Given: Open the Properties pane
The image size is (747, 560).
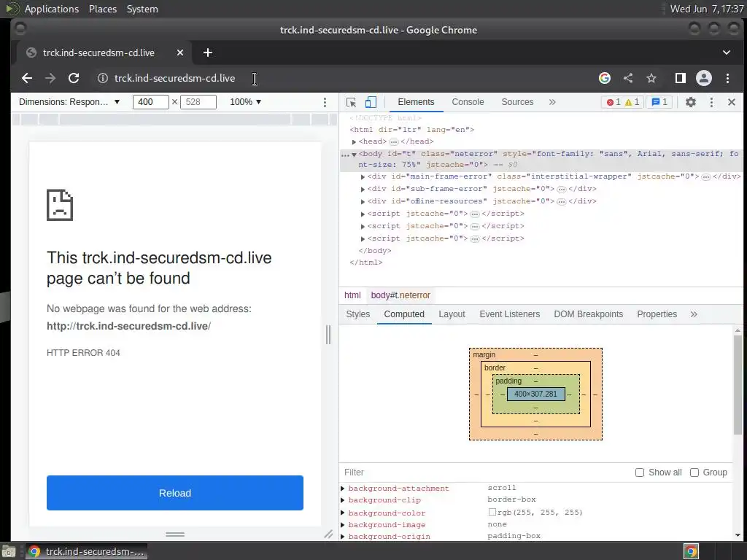Looking at the screenshot, I should click(657, 314).
